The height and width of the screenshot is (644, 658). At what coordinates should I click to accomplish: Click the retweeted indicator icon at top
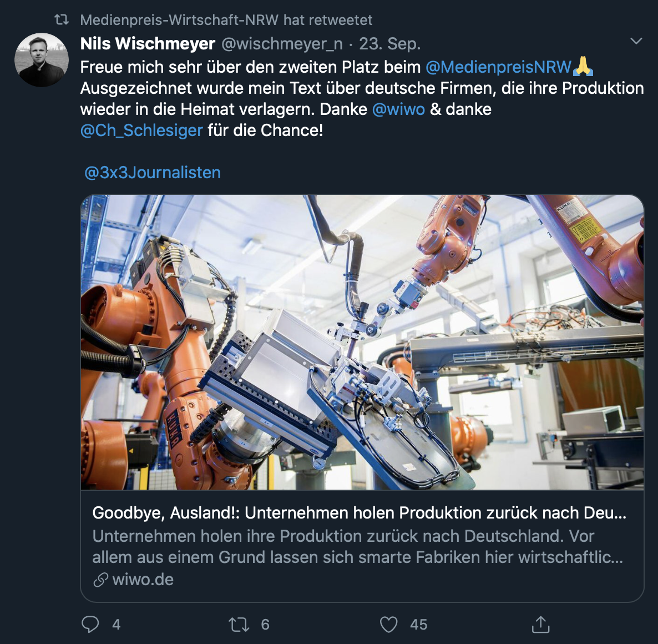[62, 20]
